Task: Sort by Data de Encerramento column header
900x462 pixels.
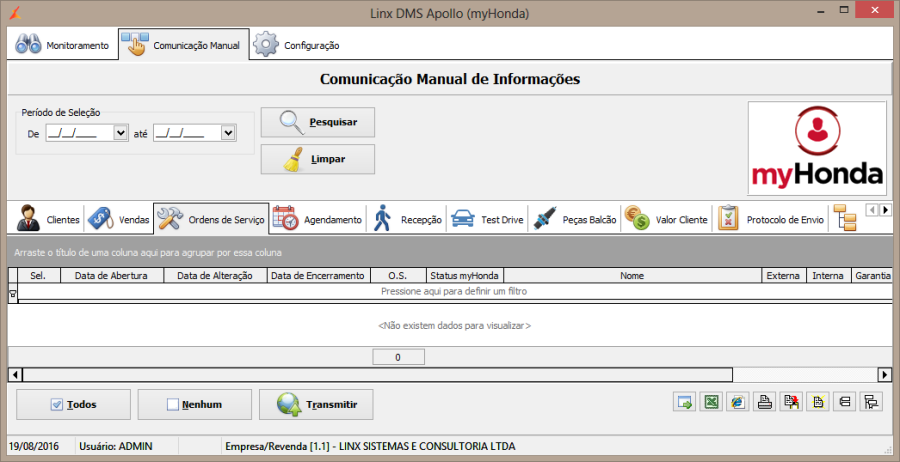Action: point(319,275)
